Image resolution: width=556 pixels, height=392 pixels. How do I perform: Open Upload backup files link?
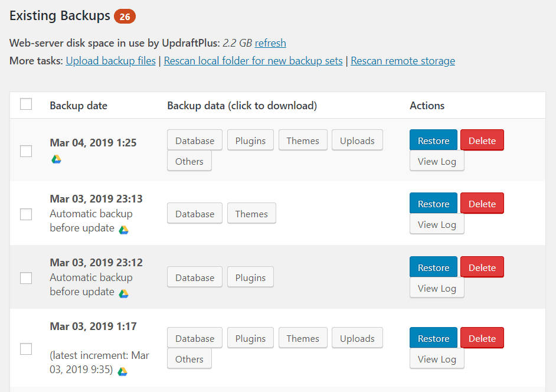coord(110,61)
